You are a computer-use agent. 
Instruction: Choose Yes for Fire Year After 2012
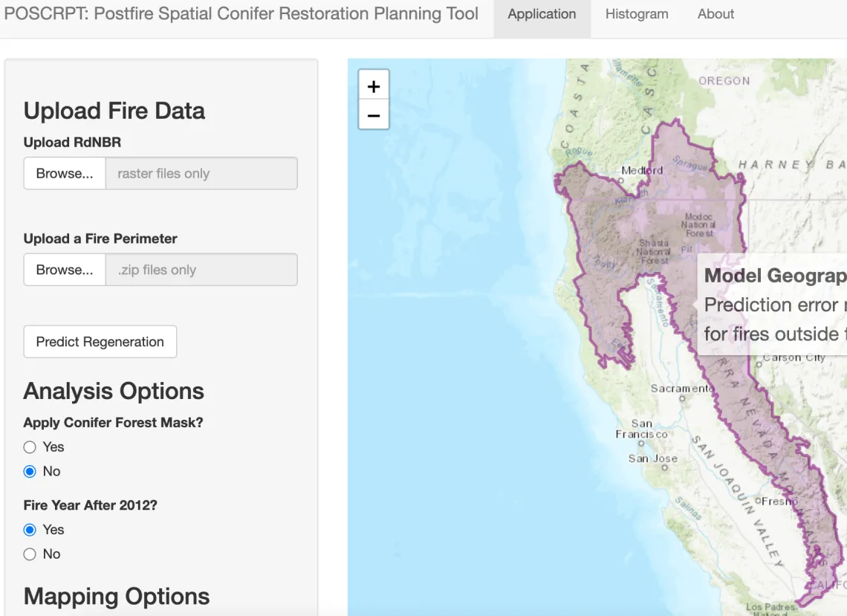pos(30,530)
